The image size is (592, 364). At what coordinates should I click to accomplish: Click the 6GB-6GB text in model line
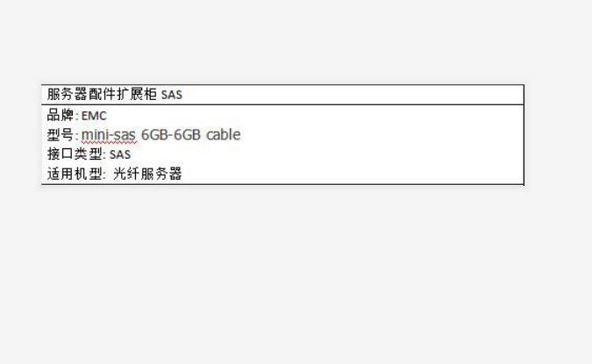click(x=171, y=135)
